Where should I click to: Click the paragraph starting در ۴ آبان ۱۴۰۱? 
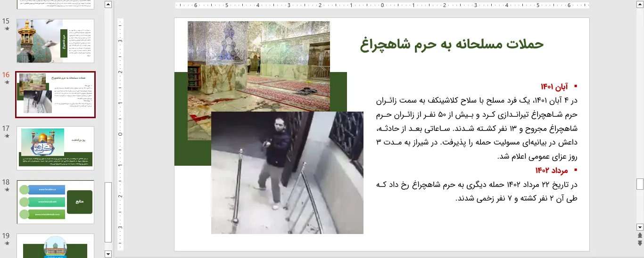[x=476, y=128]
